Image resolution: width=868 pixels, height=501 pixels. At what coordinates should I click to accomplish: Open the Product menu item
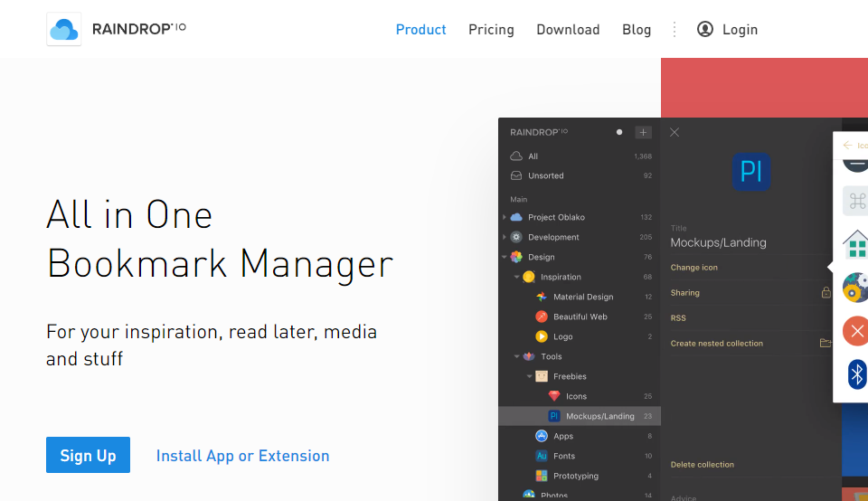click(420, 29)
